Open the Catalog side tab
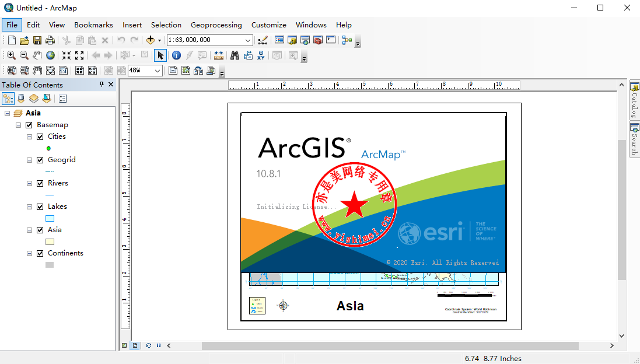This screenshot has height=364, width=640. [634, 100]
